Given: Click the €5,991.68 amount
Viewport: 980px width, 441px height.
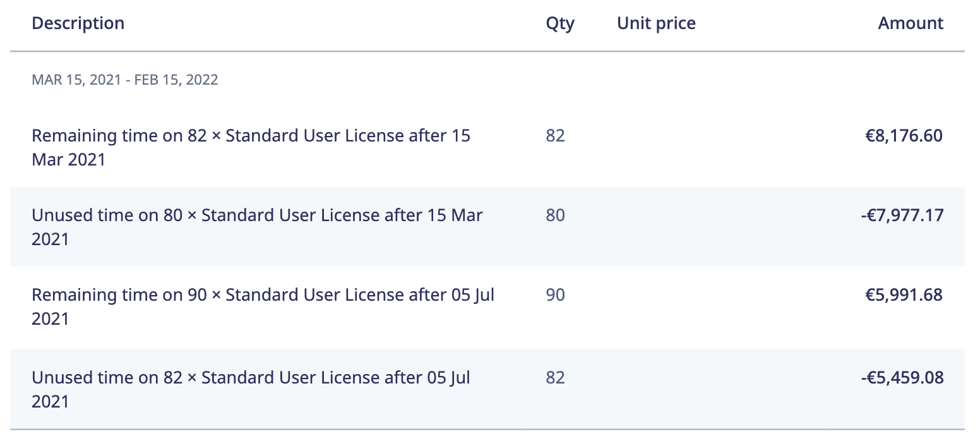Looking at the screenshot, I should (904, 295).
